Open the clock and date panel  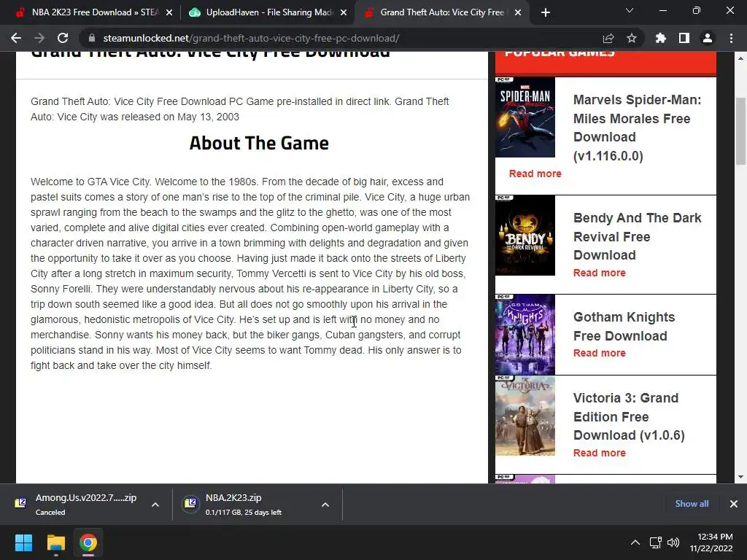711,542
